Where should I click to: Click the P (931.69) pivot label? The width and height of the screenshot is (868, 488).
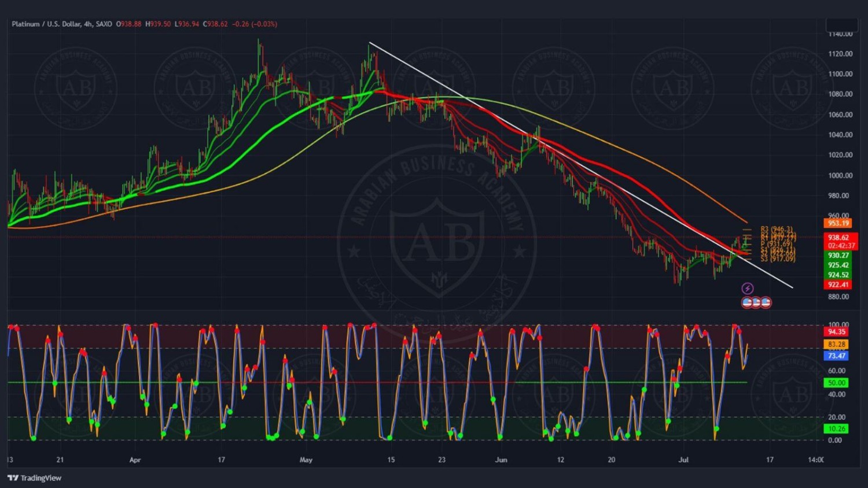pos(777,244)
